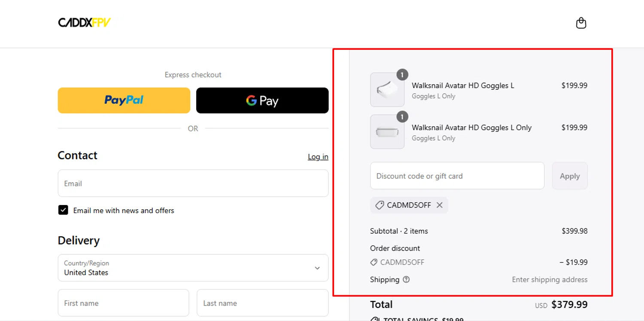Click the CADDXFPV logo
Screen dimensions: 644x321
(84, 23)
